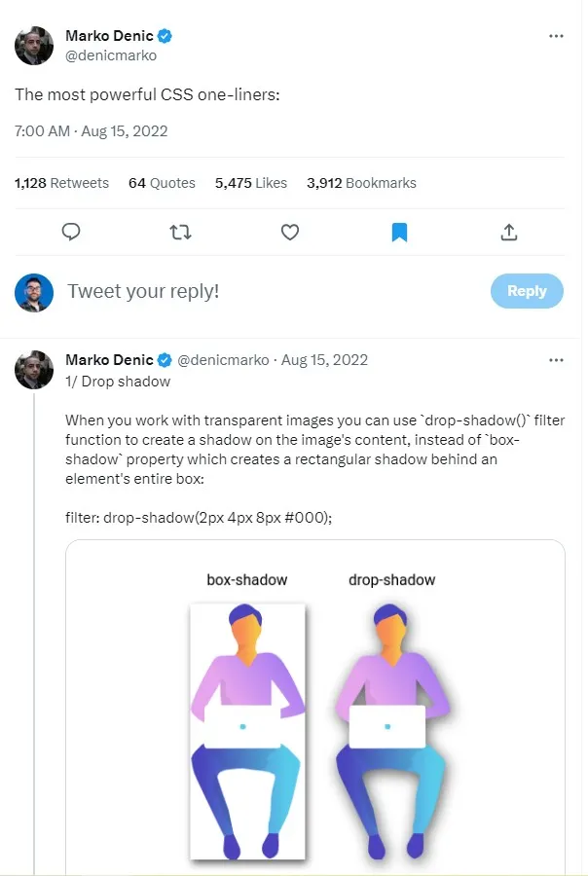Open the more options menu on the main tweet
The width and height of the screenshot is (588, 876).
click(x=557, y=35)
